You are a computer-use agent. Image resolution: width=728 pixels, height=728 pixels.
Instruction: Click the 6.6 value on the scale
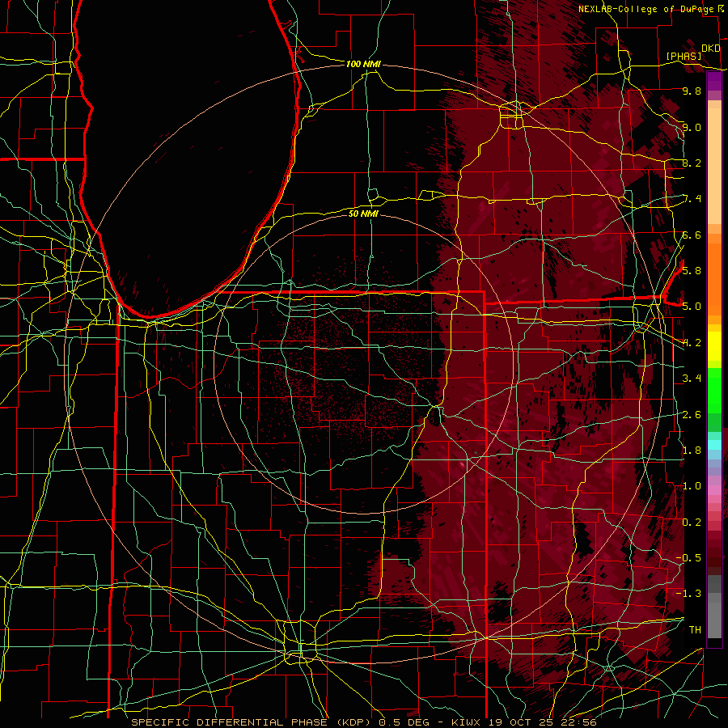pos(692,235)
